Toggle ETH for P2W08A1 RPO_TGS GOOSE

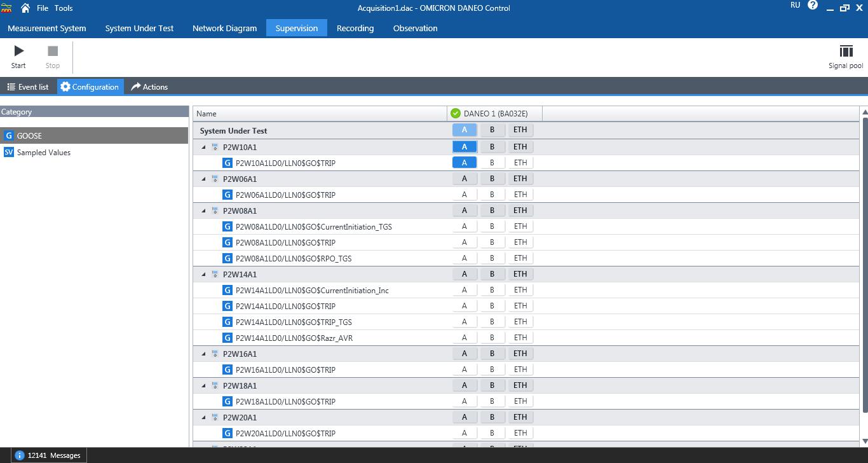[520, 258]
